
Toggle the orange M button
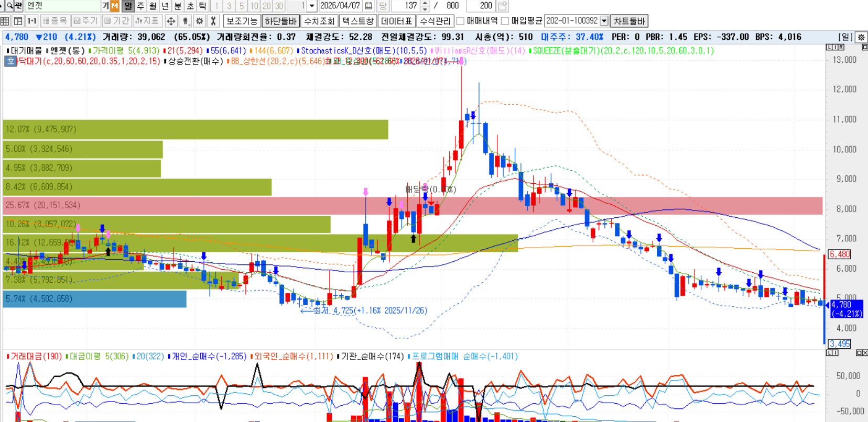(115, 6)
